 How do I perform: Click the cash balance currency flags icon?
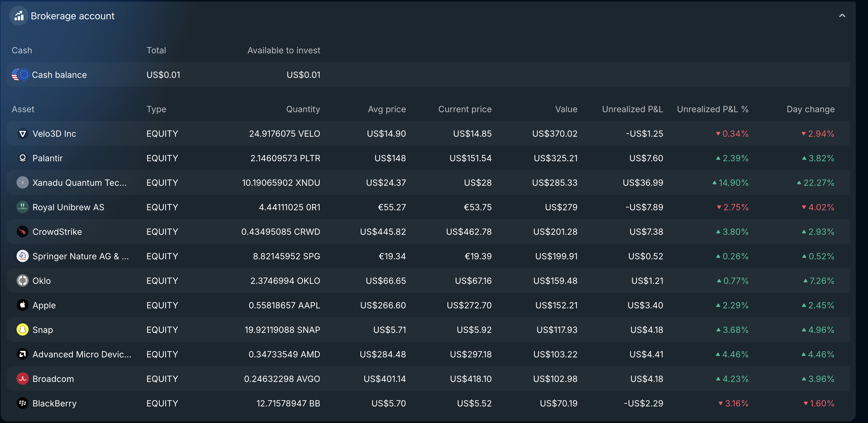tap(20, 74)
